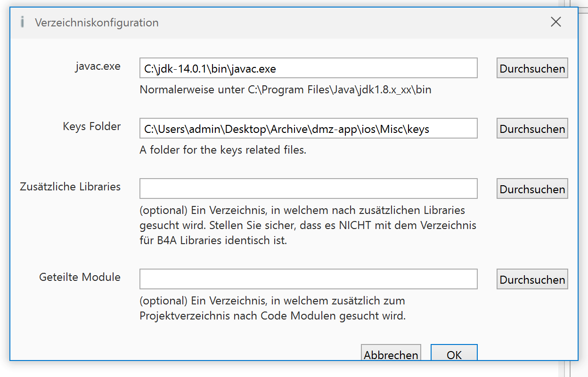Click the 'A folder for the keys' hint
Screen dimensions: 588x377
(223, 150)
